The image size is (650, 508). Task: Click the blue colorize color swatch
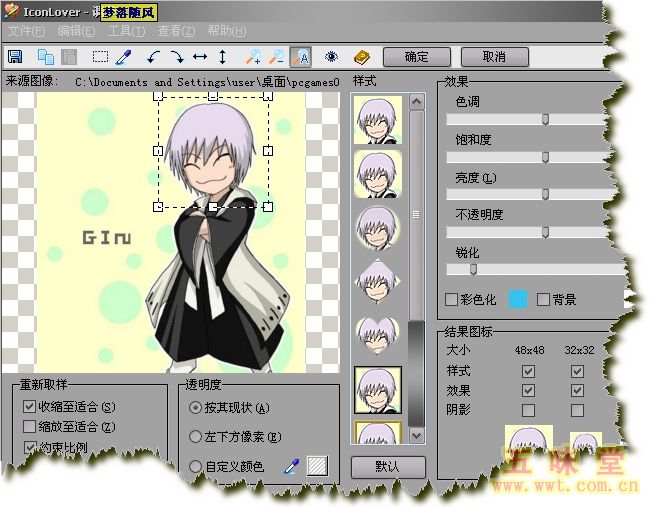pos(517,299)
